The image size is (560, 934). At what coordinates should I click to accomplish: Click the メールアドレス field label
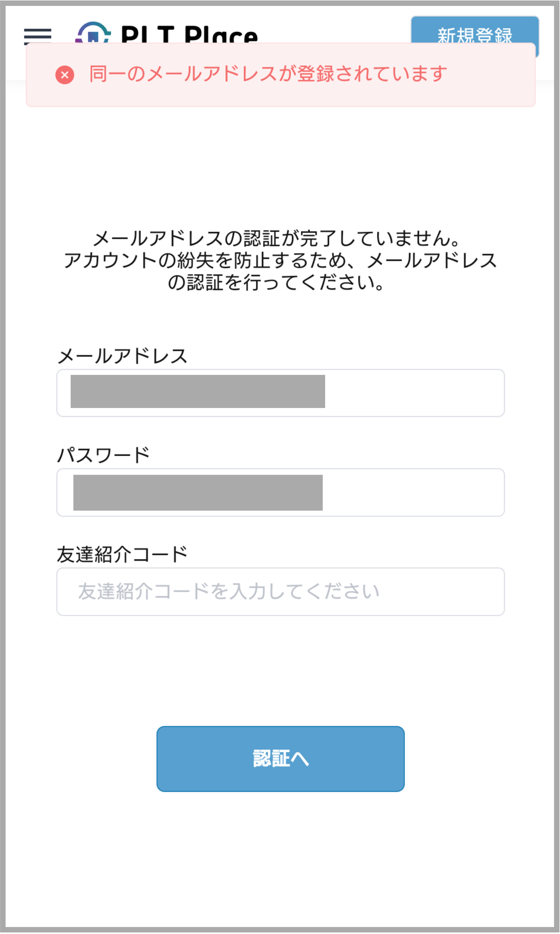122,356
